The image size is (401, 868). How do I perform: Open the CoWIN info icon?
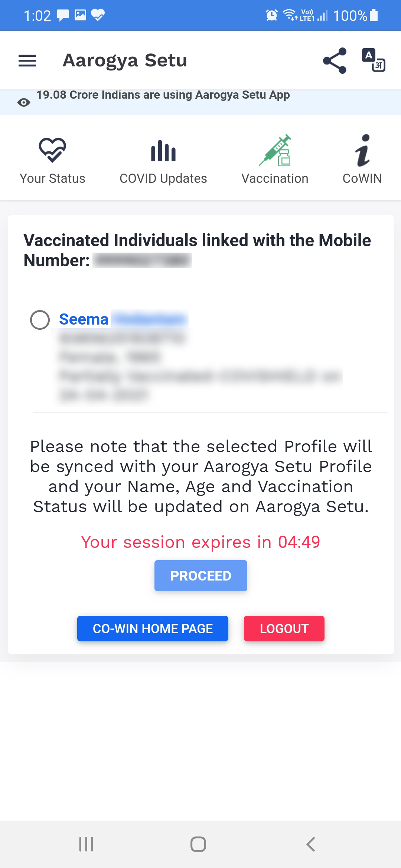[x=362, y=150]
